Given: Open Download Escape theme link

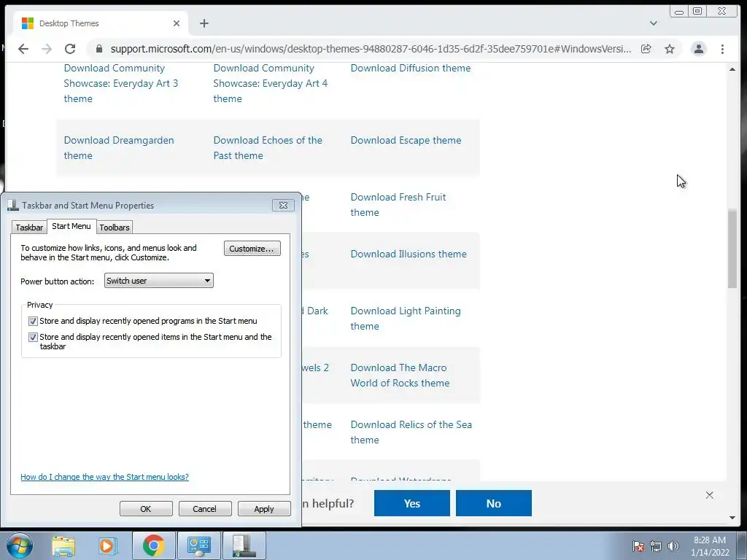Looking at the screenshot, I should pyautogui.click(x=406, y=140).
